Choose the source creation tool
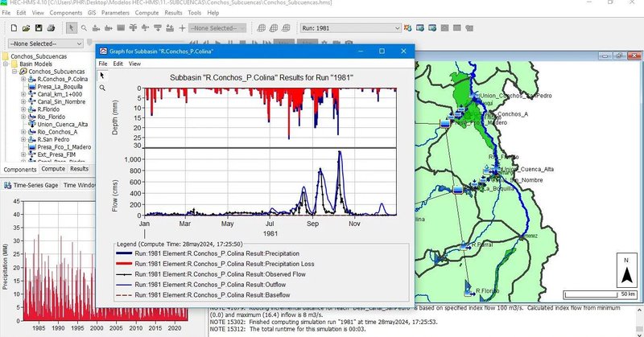Viewport: 644px width, 337px height. pyautogui.click(x=158, y=28)
